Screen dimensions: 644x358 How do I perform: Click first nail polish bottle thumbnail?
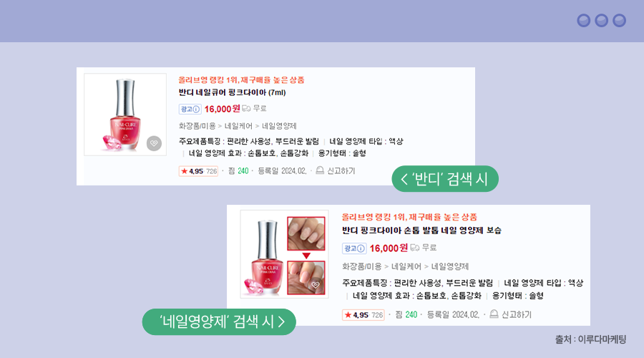[x=125, y=115]
